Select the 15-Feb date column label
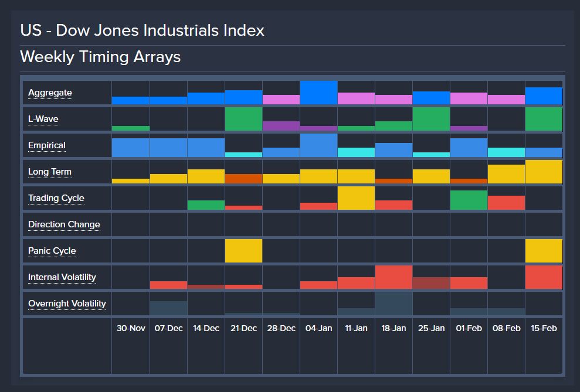The image size is (580, 392). pyautogui.click(x=544, y=328)
